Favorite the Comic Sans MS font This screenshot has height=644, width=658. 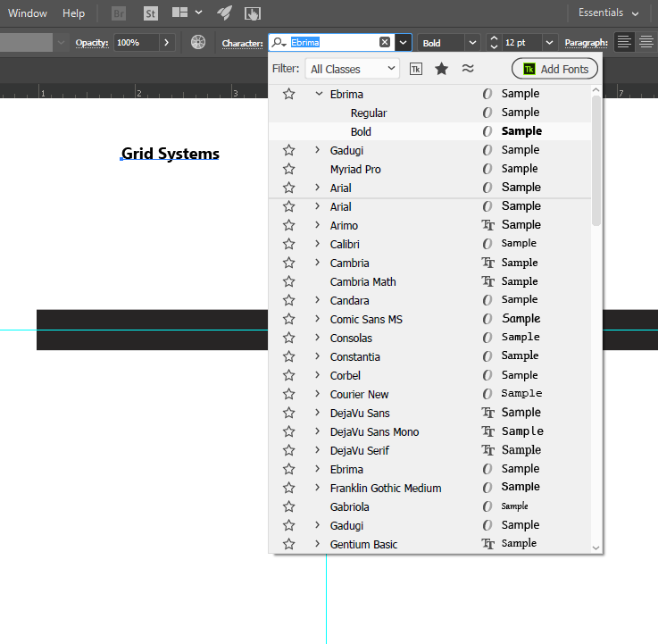[288, 319]
